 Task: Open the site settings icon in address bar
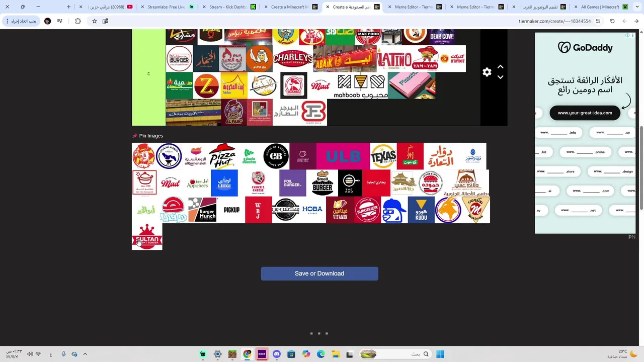tap(598, 21)
